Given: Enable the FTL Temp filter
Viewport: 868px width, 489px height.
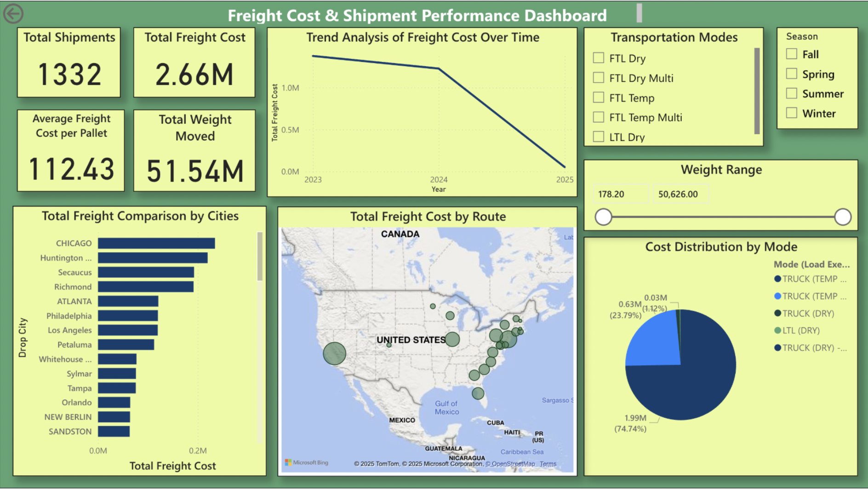Looking at the screenshot, I should pyautogui.click(x=599, y=97).
